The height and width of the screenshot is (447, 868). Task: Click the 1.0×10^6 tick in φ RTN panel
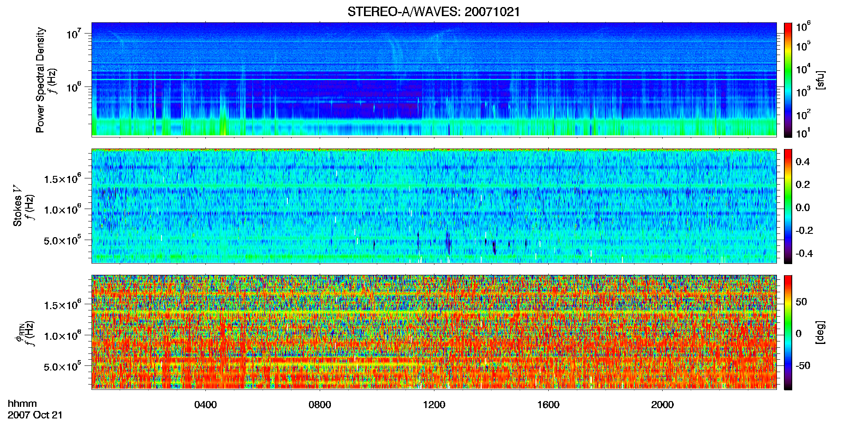[63, 336]
